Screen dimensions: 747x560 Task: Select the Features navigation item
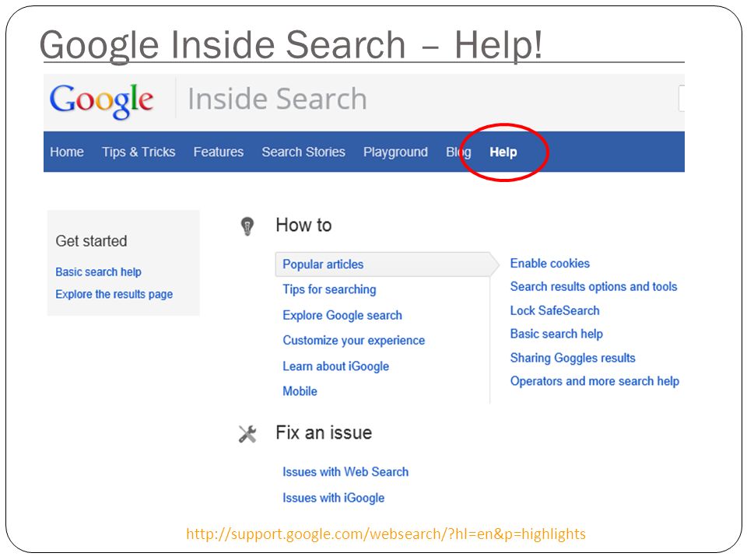tap(218, 152)
